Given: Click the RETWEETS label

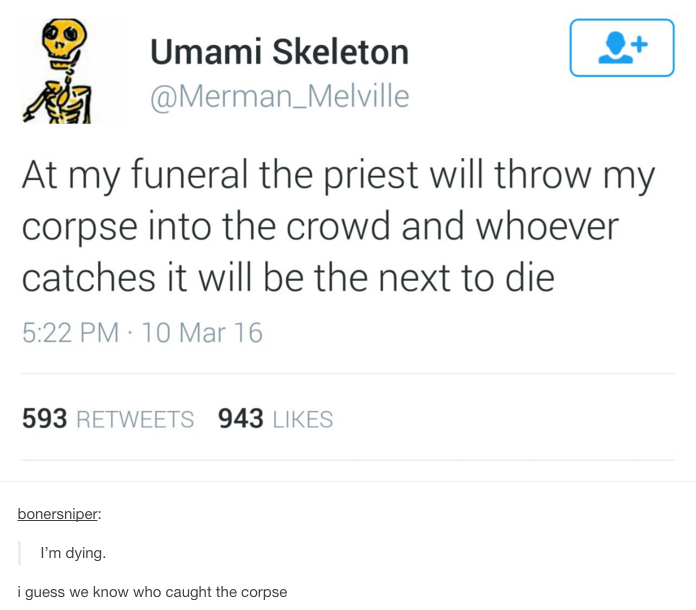Looking at the screenshot, I should [x=135, y=419].
